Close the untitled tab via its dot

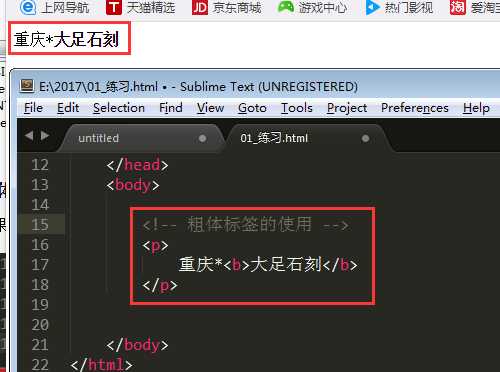tap(202, 138)
